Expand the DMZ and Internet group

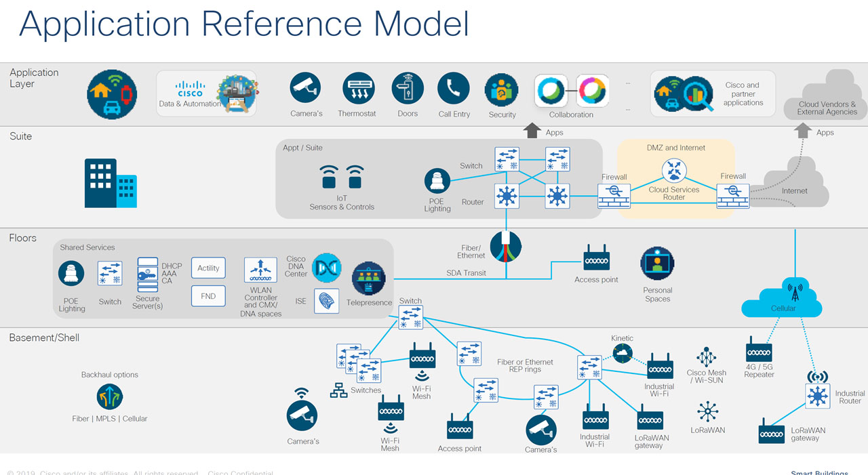[x=675, y=148]
